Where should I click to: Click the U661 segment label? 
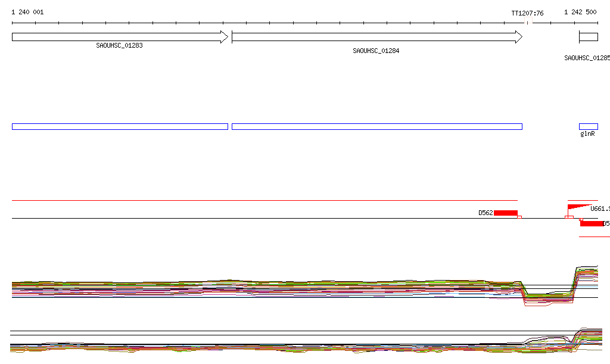[x=597, y=209]
